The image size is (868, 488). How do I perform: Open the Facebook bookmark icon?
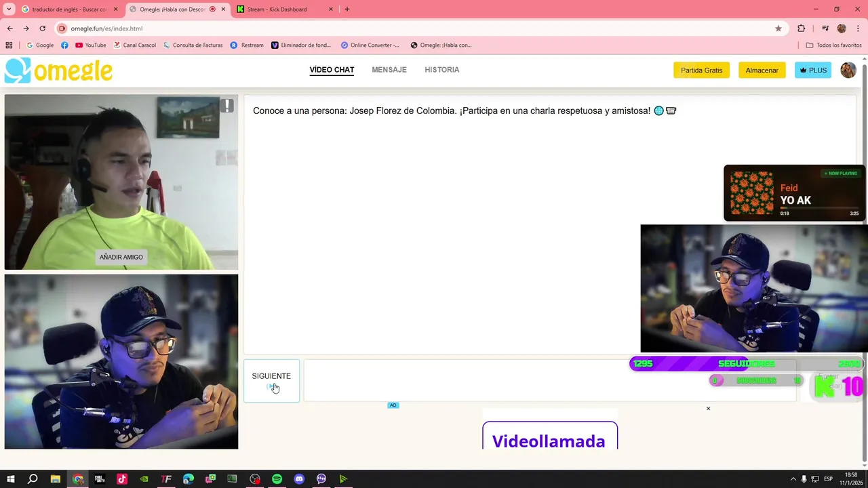coord(64,45)
